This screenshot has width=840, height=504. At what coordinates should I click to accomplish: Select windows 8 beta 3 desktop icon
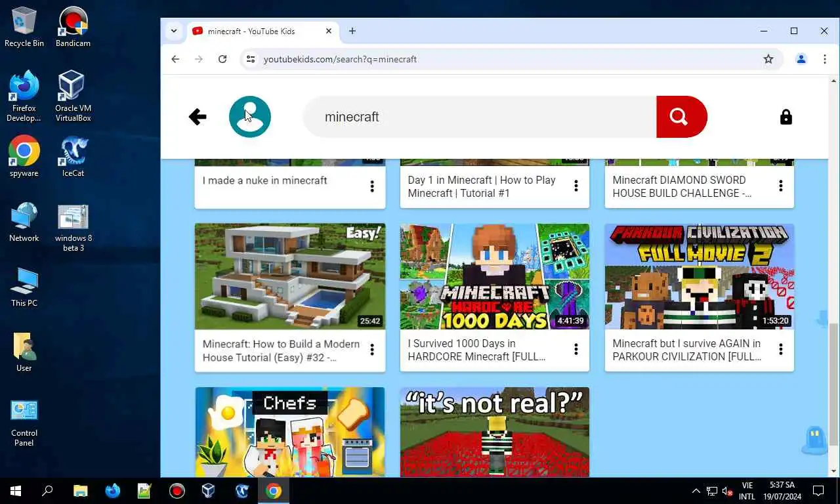pyautogui.click(x=73, y=227)
